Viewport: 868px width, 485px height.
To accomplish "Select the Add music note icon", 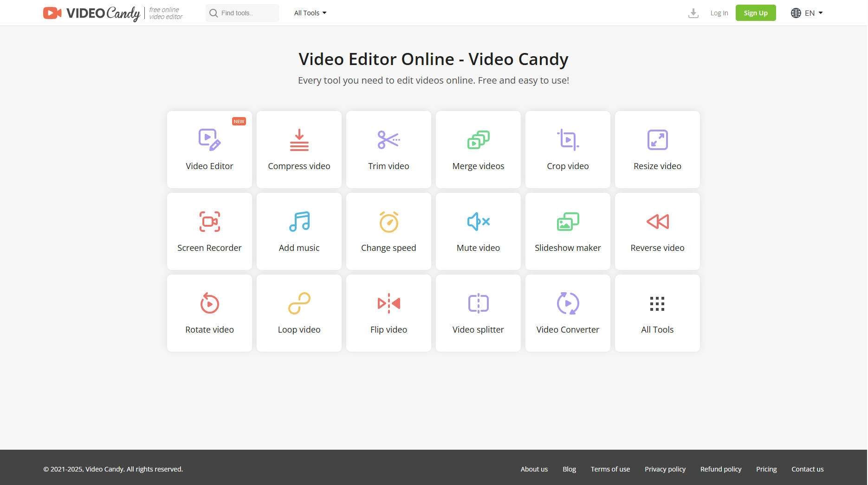I will [x=299, y=222].
